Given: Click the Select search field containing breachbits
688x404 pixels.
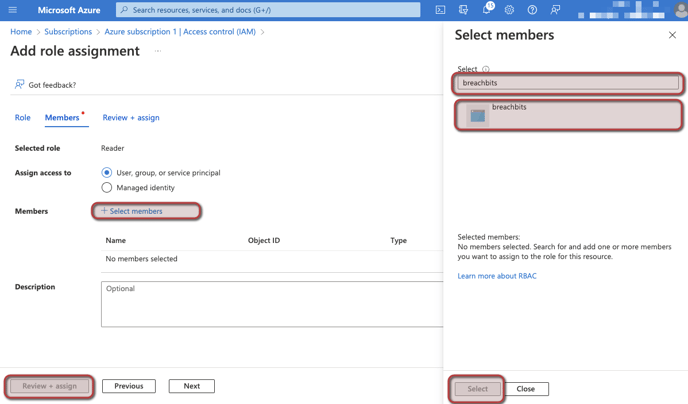Looking at the screenshot, I should (568, 82).
